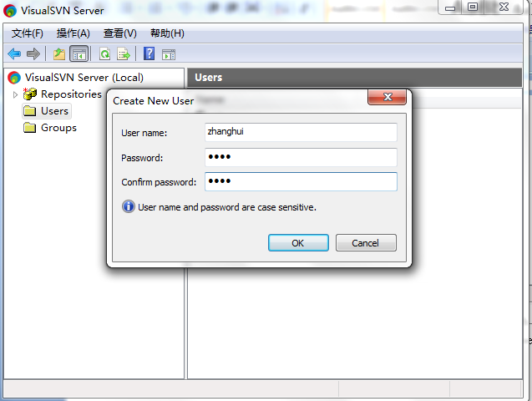Image resolution: width=532 pixels, height=401 pixels.
Task: Open the 查看(V) menu
Action: (119, 33)
